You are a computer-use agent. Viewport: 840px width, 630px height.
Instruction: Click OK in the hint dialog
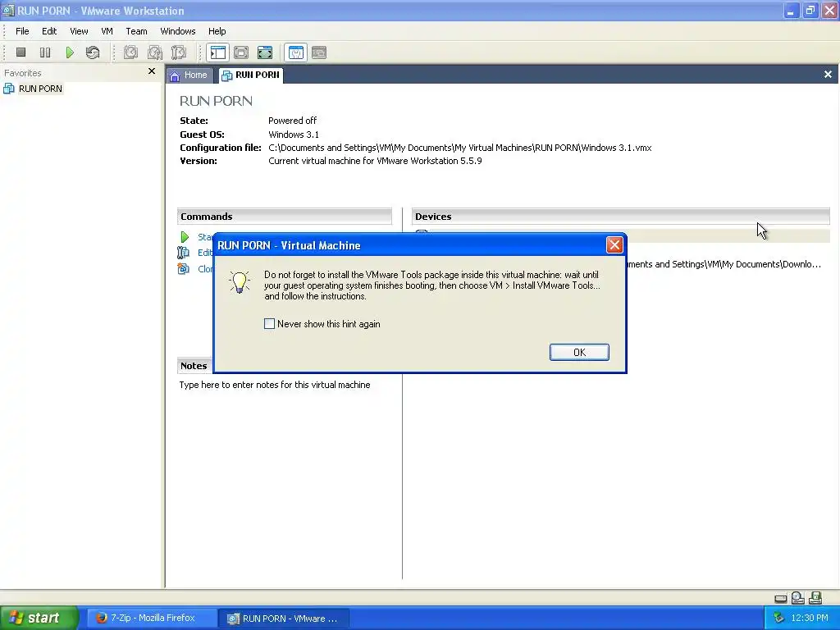point(579,352)
